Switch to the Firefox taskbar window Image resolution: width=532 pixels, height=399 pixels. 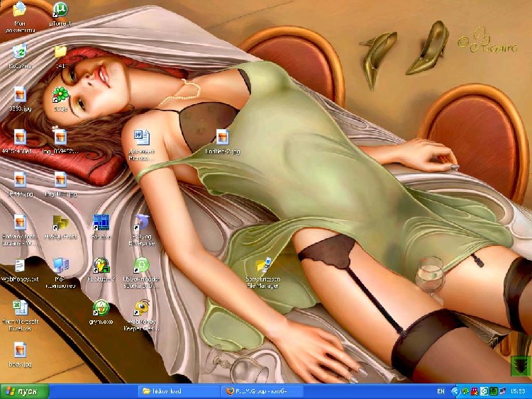pos(262,391)
